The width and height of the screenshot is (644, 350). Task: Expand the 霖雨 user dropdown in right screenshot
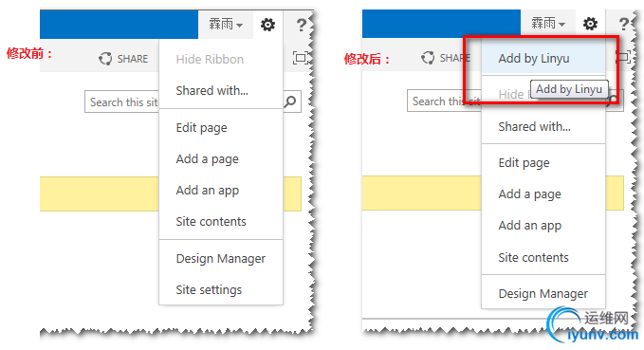(x=548, y=23)
